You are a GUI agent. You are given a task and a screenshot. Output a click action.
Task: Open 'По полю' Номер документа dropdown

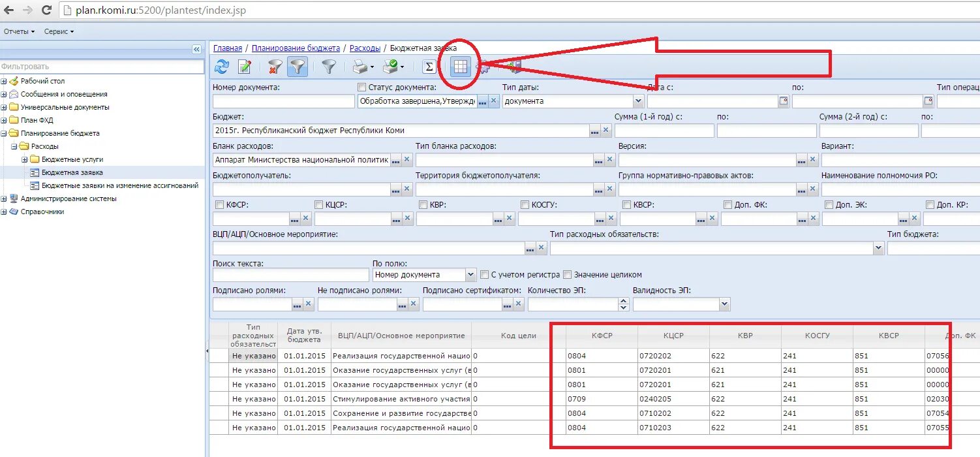pyautogui.click(x=470, y=275)
